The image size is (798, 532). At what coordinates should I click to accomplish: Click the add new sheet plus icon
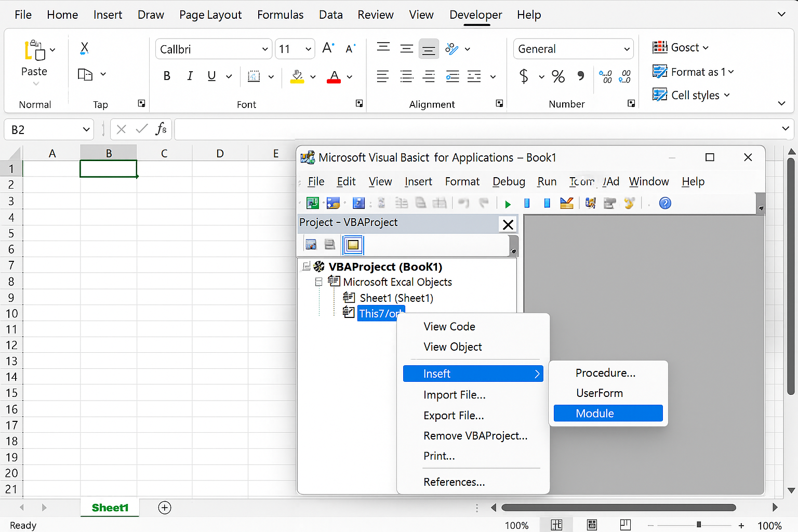coord(165,508)
